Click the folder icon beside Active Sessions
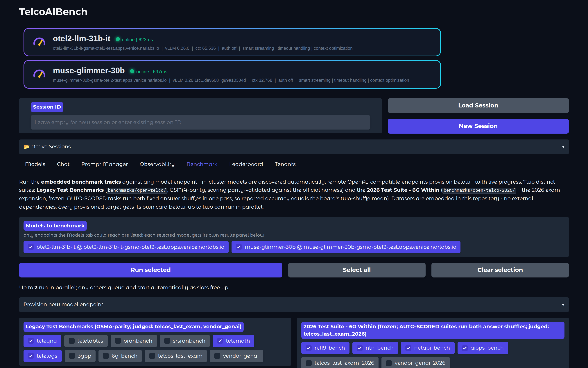 26,146
